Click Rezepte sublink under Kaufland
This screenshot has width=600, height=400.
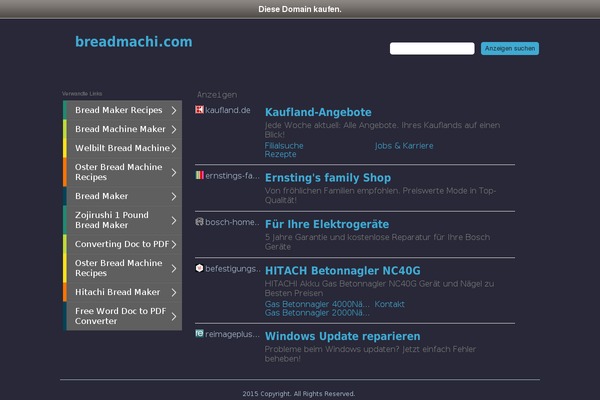point(280,154)
